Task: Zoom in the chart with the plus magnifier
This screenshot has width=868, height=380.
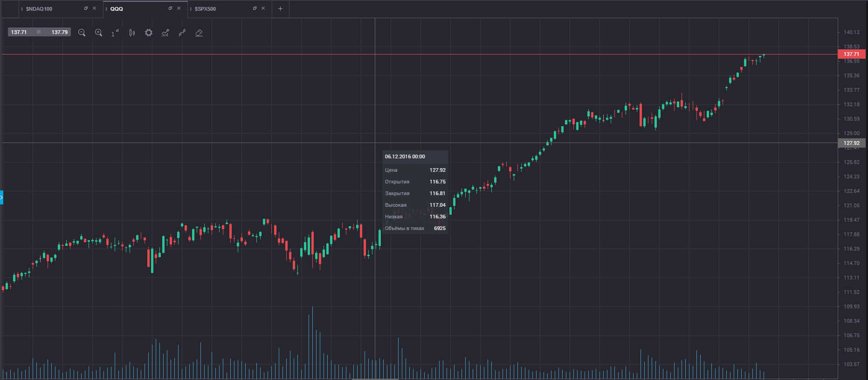Action: pos(98,33)
